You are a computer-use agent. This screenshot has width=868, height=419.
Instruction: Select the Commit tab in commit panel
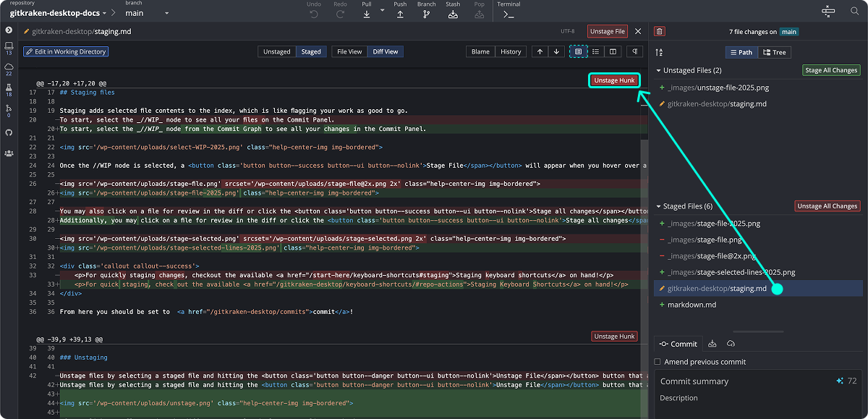point(678,344)
